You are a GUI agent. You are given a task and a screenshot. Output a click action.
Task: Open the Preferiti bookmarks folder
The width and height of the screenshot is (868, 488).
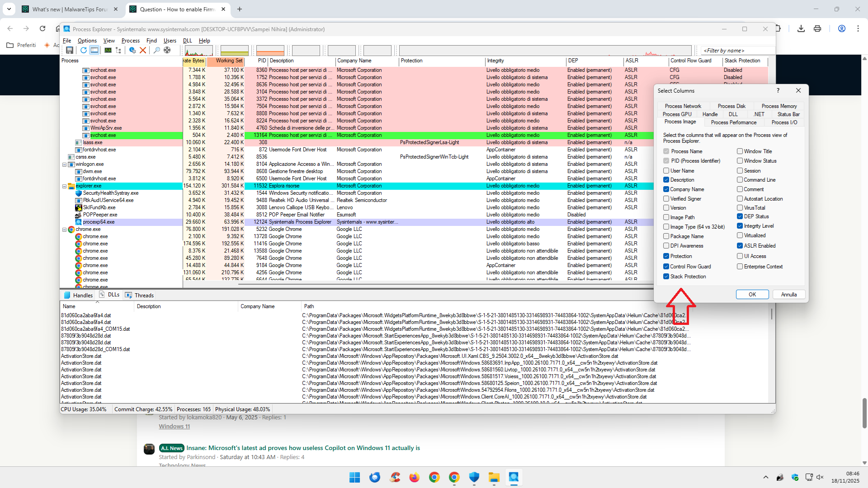click(x=21, y=45)
